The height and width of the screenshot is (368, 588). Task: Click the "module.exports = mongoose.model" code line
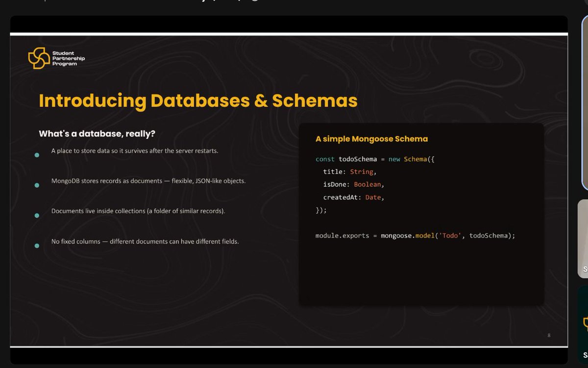click(415, 236)
